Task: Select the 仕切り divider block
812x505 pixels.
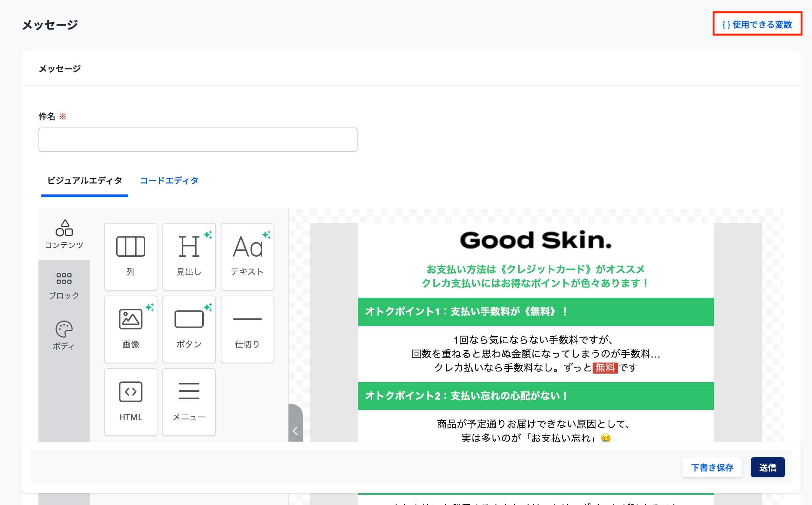Action: [x=247, y=329]
